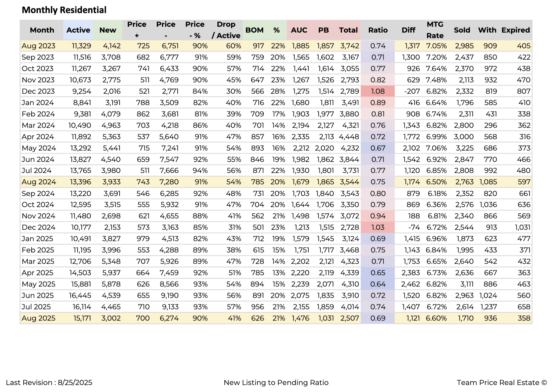This screenshot has height=392, width=552.
Task: Click the Monthly Residential title
Action: [64, 10]
